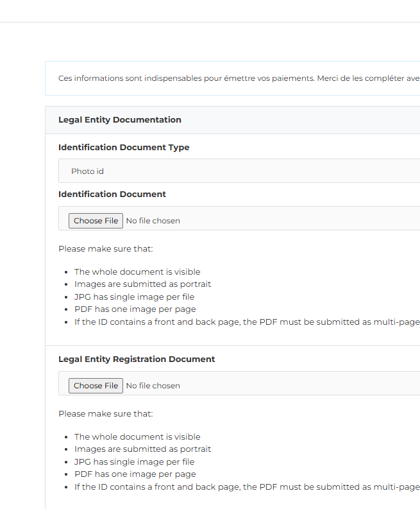Image resolution: width=420 pixels, height=509 pixels.
Task: Click the French payment information banner
Action: point(239,78)
